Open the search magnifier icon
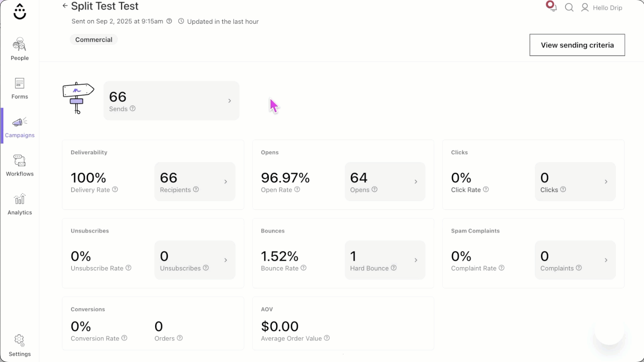The image size is (644, 362). (569, 7)
